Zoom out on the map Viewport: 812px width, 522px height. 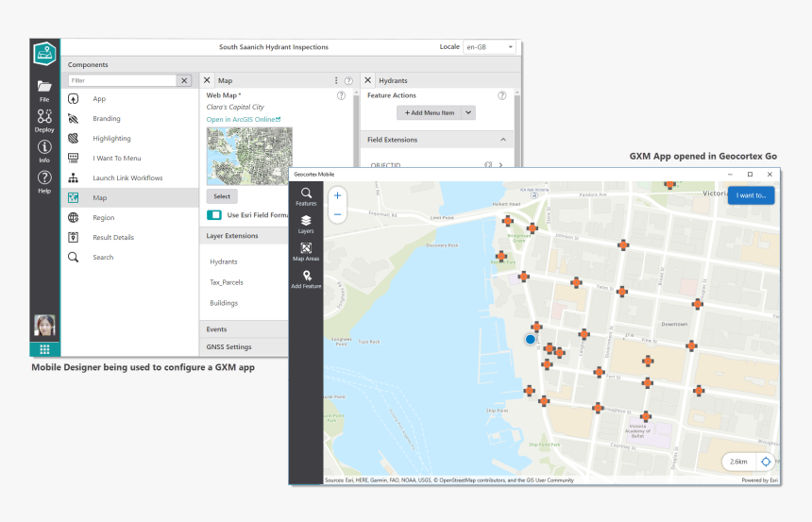337,214
